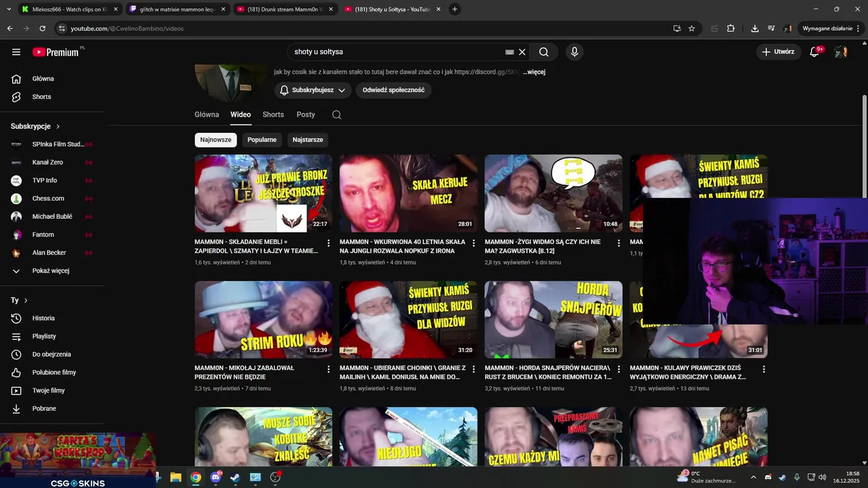Click the Chrome address bar
868x488 pixels.
(366, 28)
